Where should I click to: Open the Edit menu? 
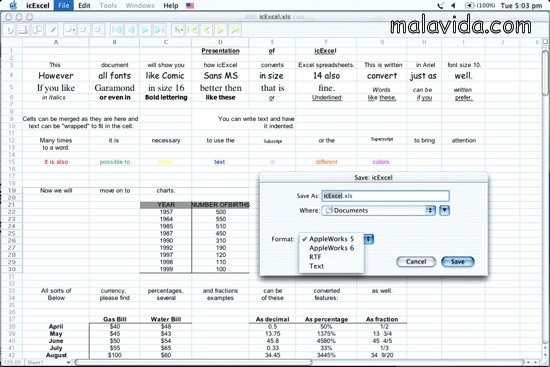tap(84, 6)
